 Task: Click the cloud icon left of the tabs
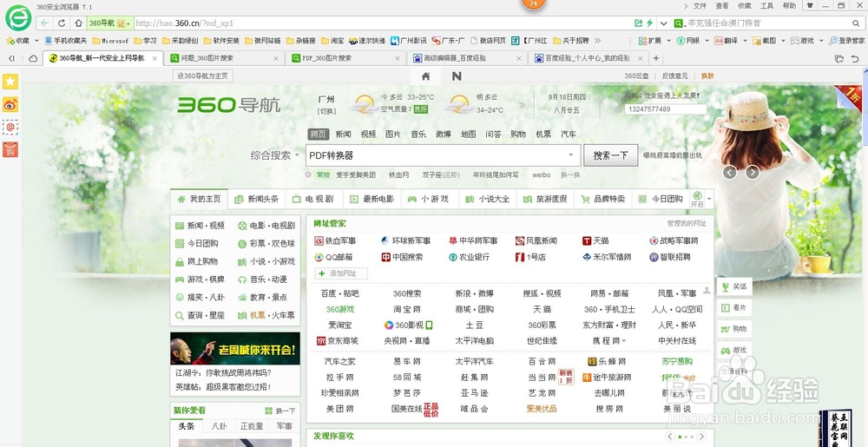pos(33,58)
